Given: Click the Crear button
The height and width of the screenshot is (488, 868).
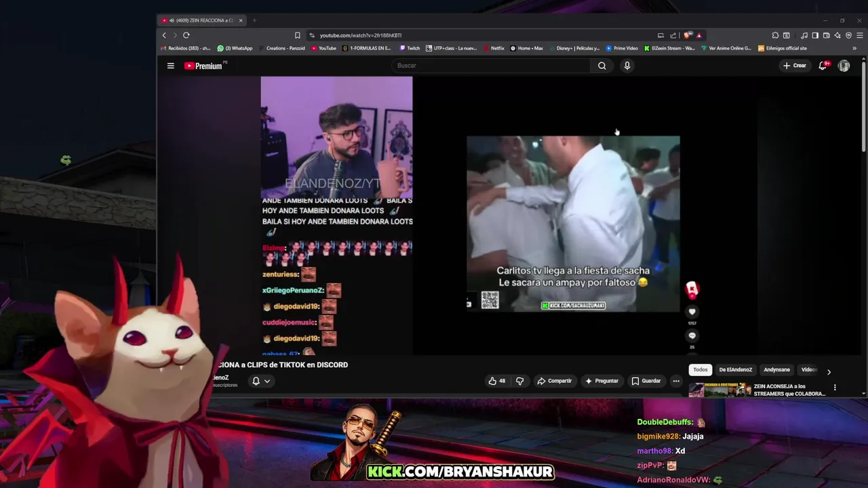Looking at the screenshot, I should coord(795,66).
